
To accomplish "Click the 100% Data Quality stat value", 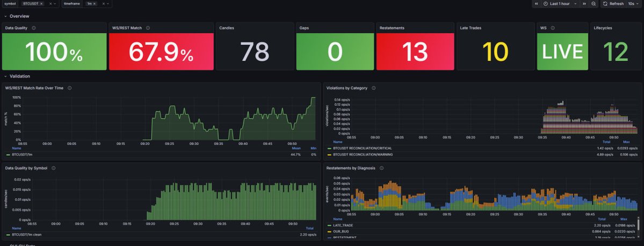I will point(54,52).
